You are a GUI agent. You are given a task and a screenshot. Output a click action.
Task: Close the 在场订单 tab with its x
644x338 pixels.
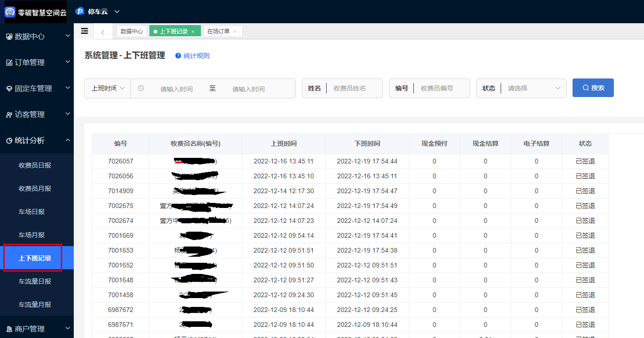pos(235,32)
